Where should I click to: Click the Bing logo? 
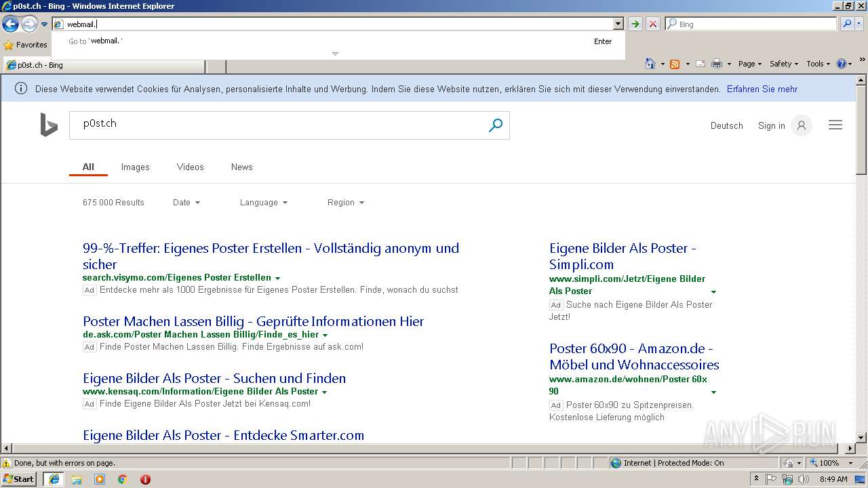coord(49,125)
